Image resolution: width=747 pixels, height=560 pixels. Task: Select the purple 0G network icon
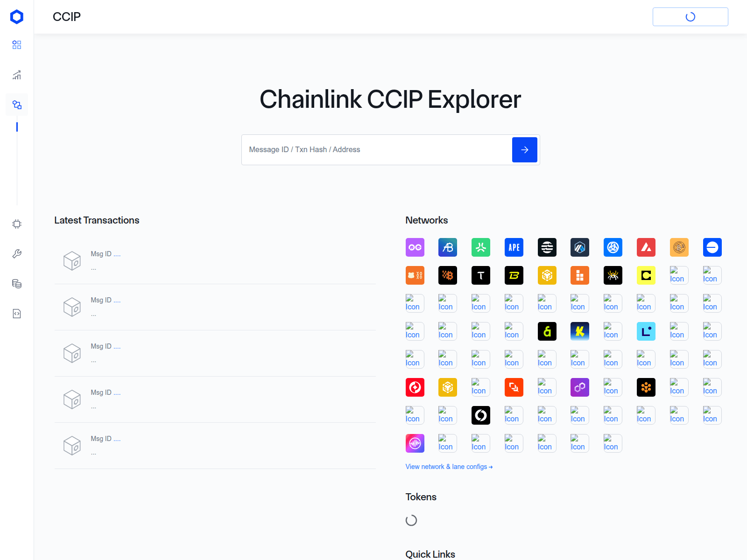(415, 247)
